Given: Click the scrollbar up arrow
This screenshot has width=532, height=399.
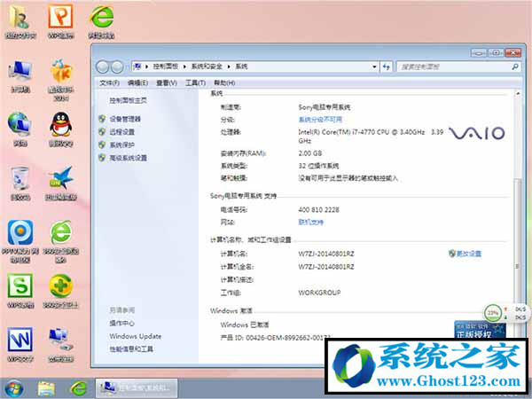Looking at the screenshot, I should (x=518, y=94).
